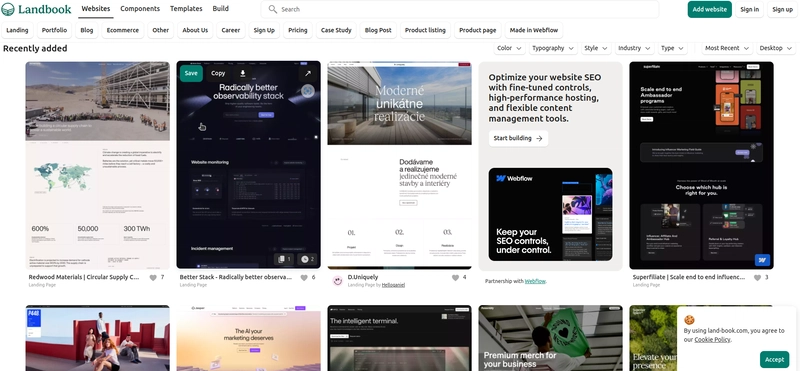Screen dimensions: 800x371
Task: Choose the About Us category
Action: point(195,30)
